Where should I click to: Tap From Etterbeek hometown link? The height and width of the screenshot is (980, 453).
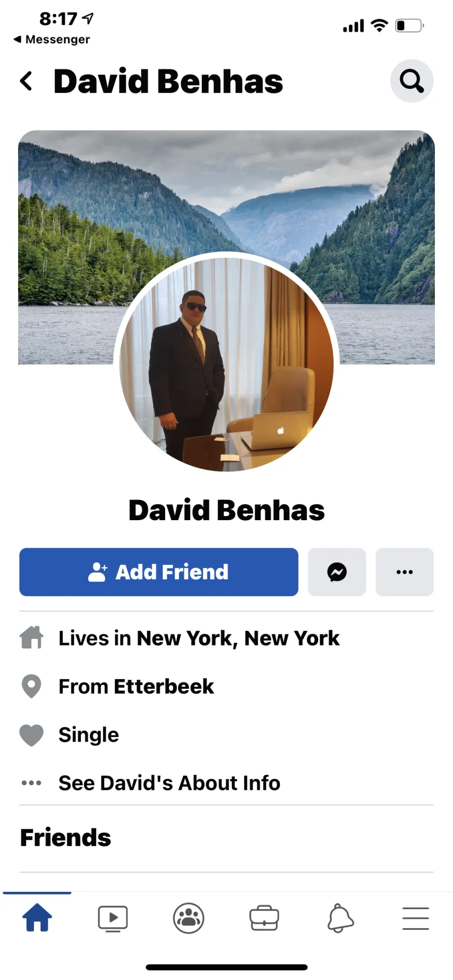(136, 686)
